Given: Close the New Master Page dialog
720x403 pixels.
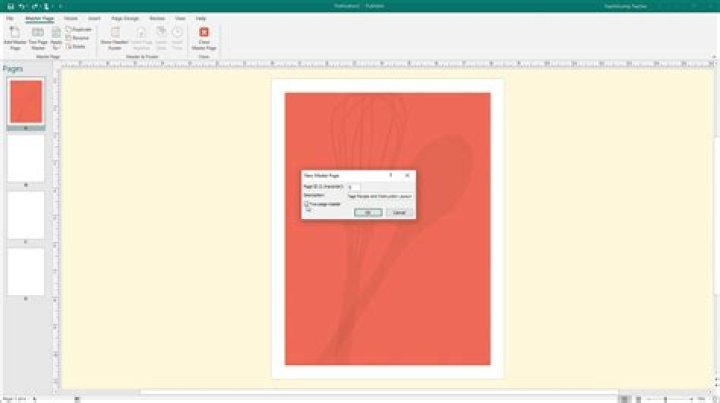Looking at the screenshot, I should coord(407,175).
